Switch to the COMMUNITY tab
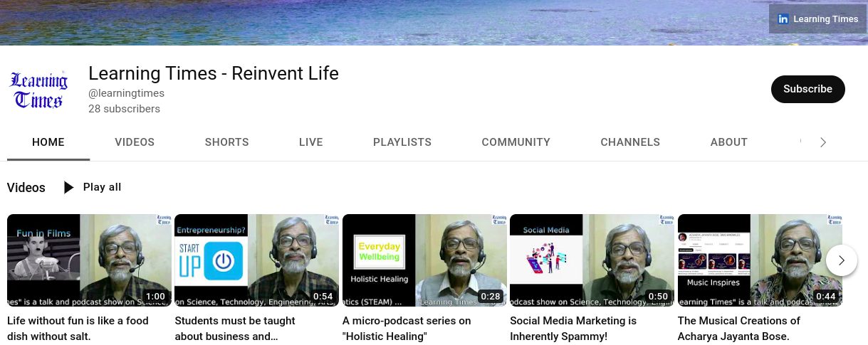The image size is (868, 345). pos(516,142)
